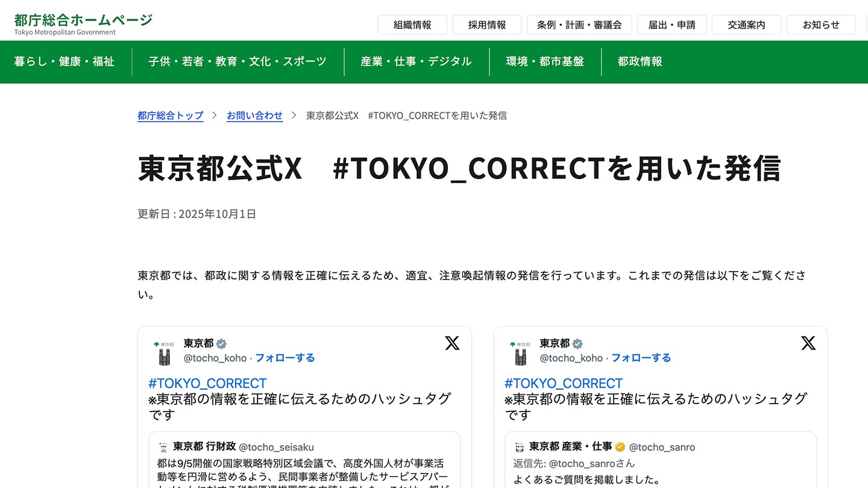The height and width of the screenshot is (488, 868).
Task: Click the gold verified badge beside 東京都 産業・仕事
Action: click(x=619, y=447)
